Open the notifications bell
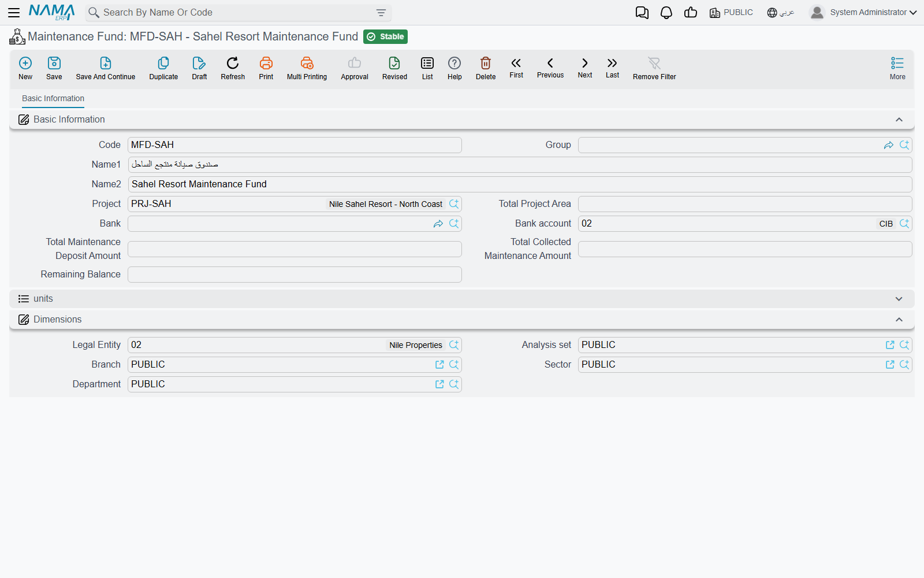The height and width of the screenshot is (578, 924). 666,12
